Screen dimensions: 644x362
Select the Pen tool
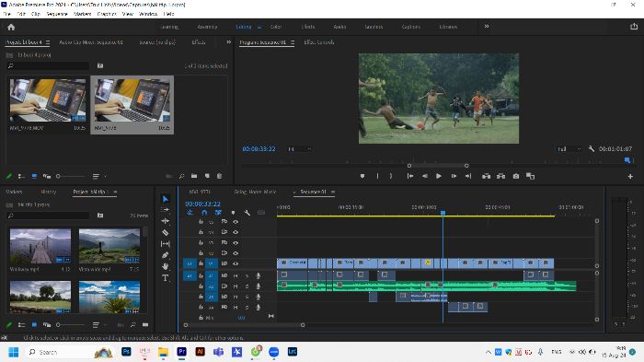coord(166,255)
